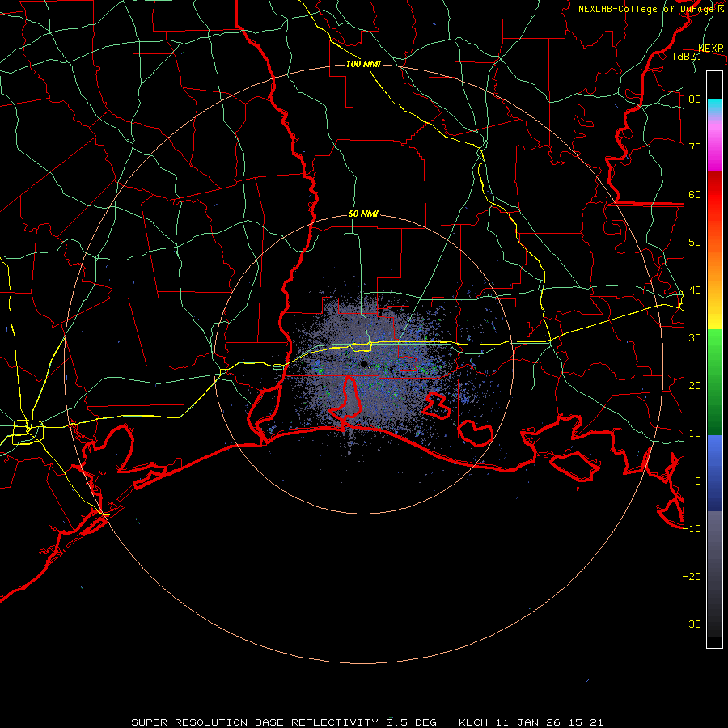
Task: Click the 0 value on the dBZ scale
Action: [x=698, y=481]
